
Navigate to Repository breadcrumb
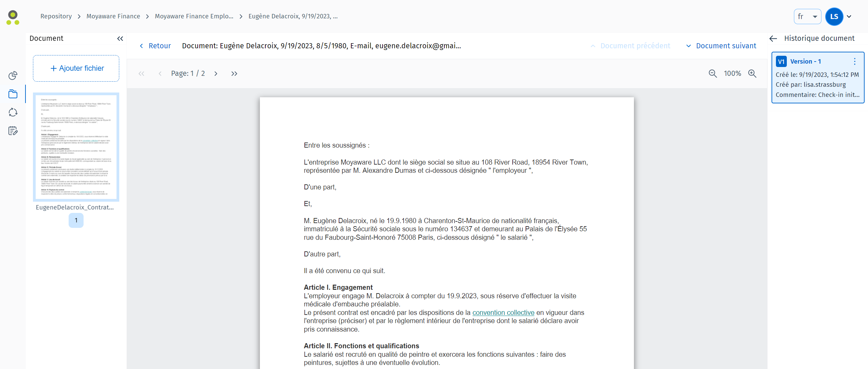coord(56,16)
